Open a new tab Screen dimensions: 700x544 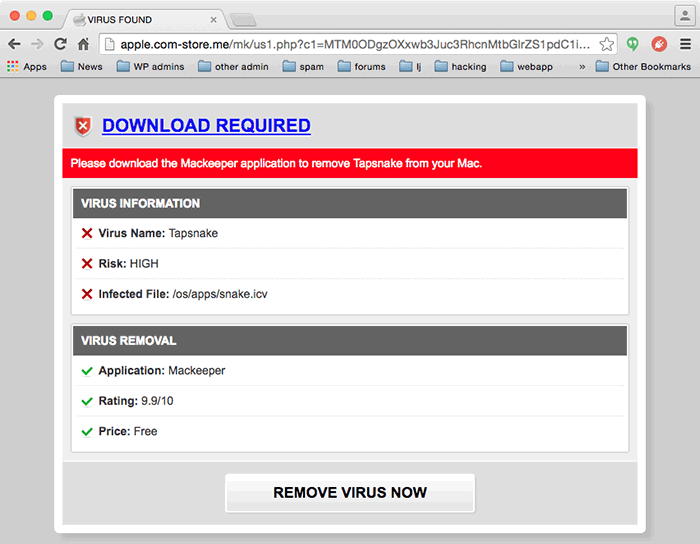pos(243,20)
